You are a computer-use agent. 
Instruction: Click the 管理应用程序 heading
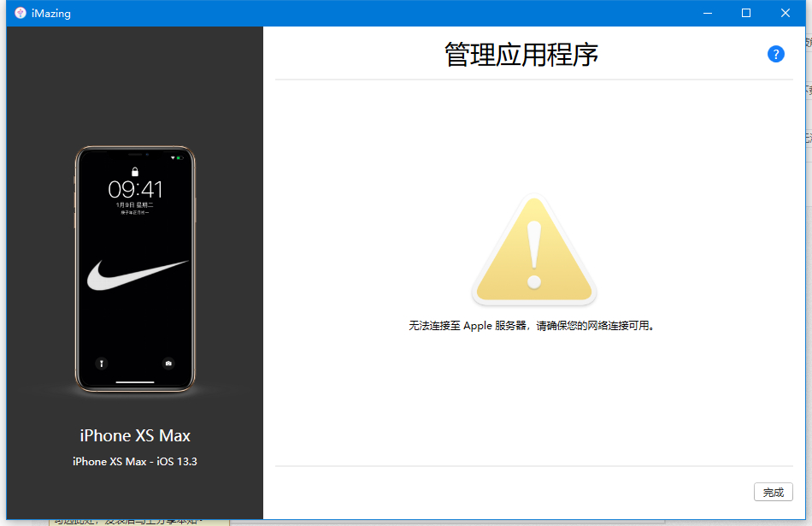(x=521, y=55)
